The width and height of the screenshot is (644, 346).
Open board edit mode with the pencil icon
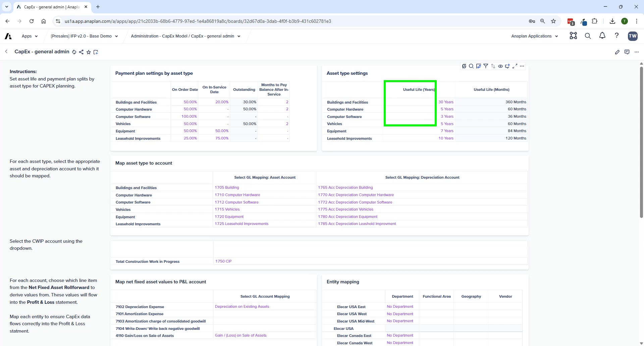pyautogui.click(x=618, y=52)
